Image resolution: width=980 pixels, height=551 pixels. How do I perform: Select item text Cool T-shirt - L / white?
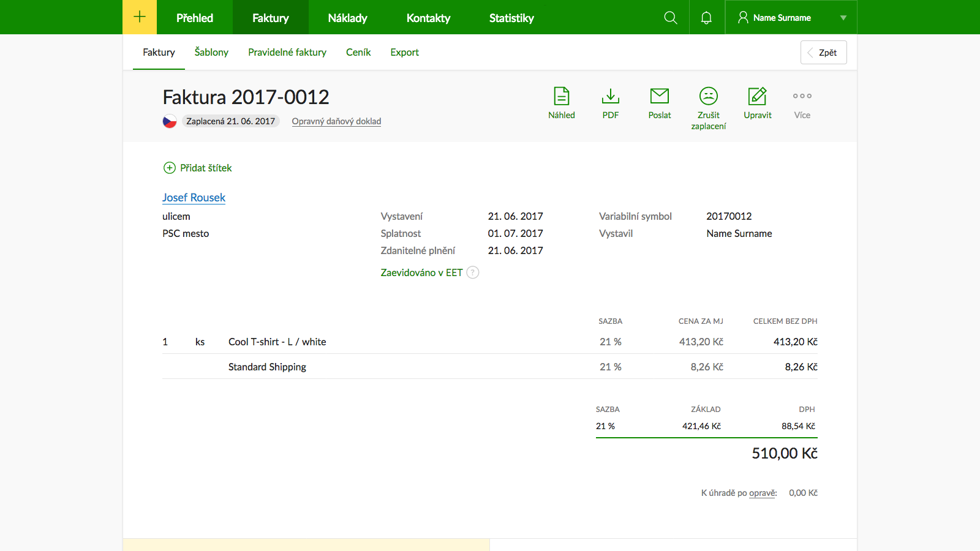tap(277, 342)
